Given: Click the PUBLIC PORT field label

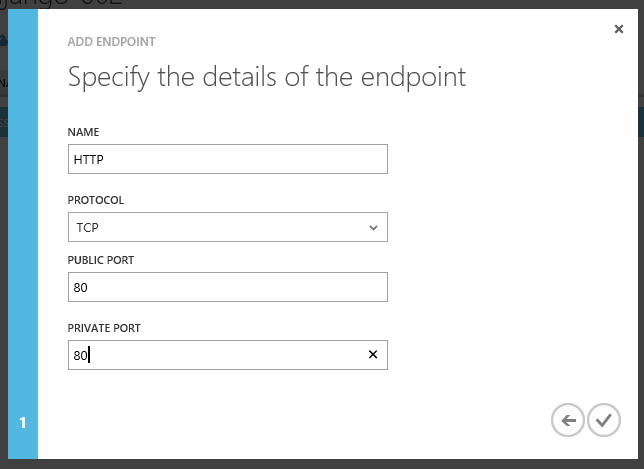Looking at the screenshot, I should (x=101, y=260).
